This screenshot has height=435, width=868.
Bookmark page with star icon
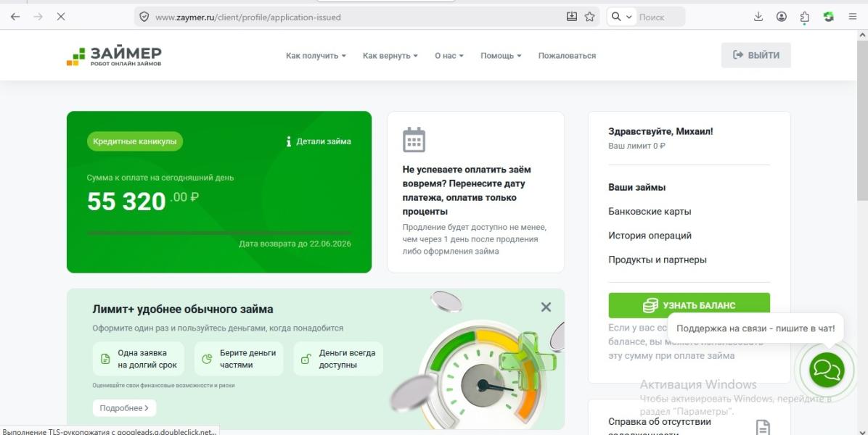click(589, 17)
